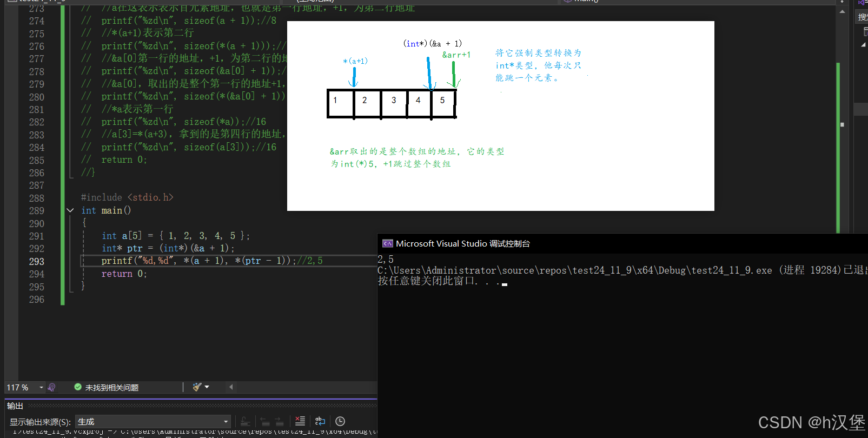Open the 未找到相关问题 status text
The height and width of the screenshot is (438, 868).
pos(112,388)
